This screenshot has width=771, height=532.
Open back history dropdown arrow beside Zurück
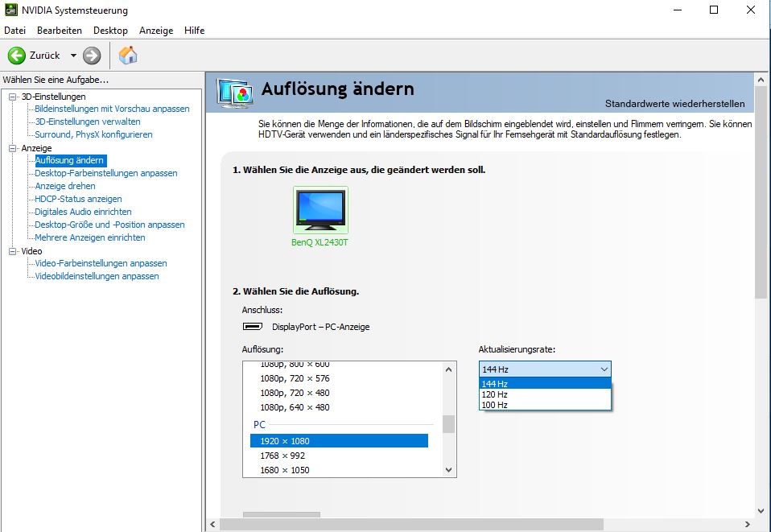click(73, 56)
